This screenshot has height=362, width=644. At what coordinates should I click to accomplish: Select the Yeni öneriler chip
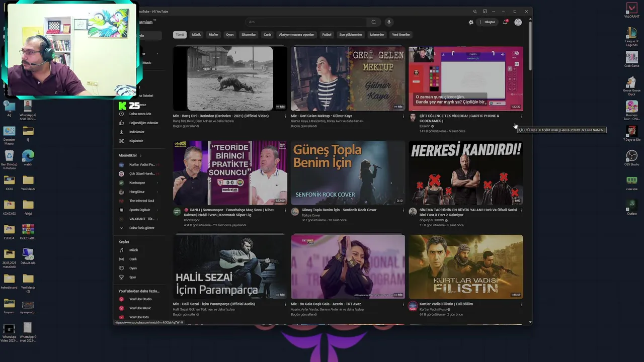[x=401, y=35]
